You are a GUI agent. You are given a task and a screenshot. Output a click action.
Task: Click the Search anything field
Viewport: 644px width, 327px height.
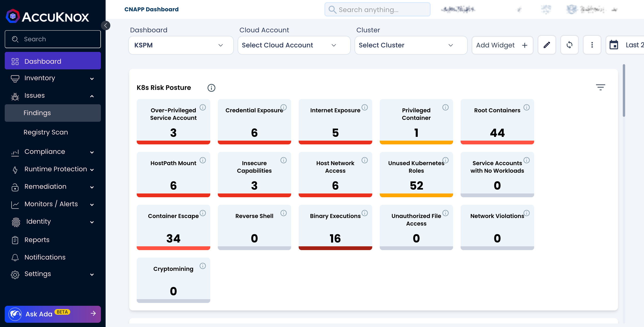[377, 9]
